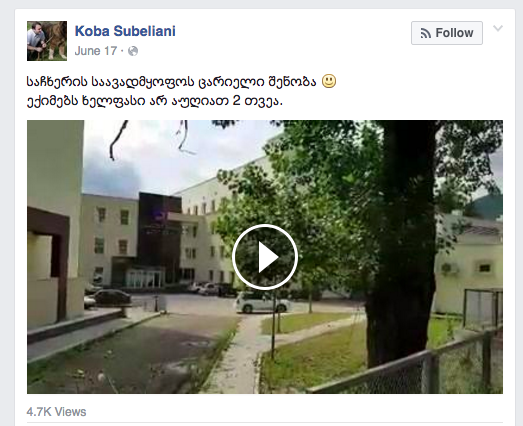Screen dimensions: 523x426
Task: Click the parked dark car in video
Action: coord(112,298)
